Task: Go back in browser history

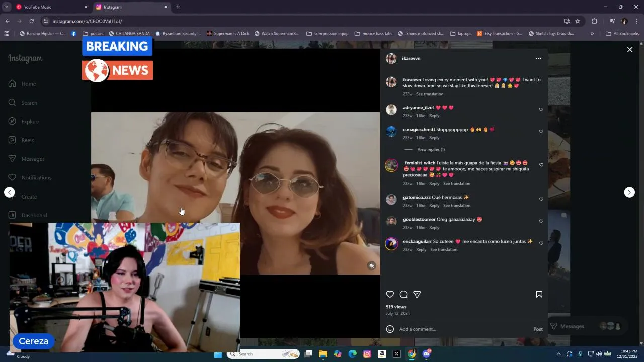Action: [8, 21]
